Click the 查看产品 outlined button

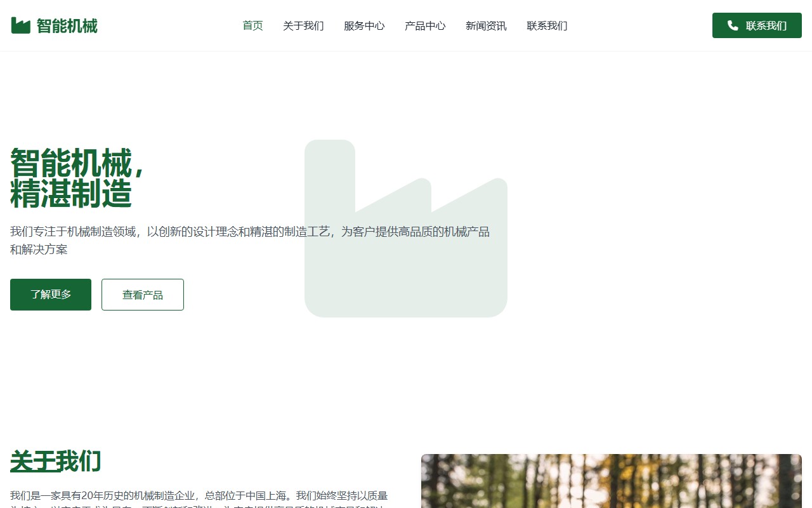[142, 294]
